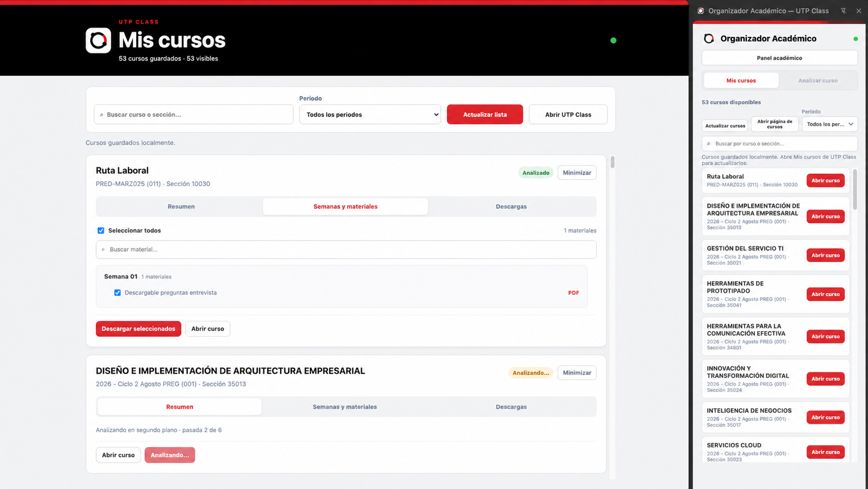Click the UTP Class logo beside Mis cursos
The height and width of the screenshot is (489, 868).
tap(98, 41)
